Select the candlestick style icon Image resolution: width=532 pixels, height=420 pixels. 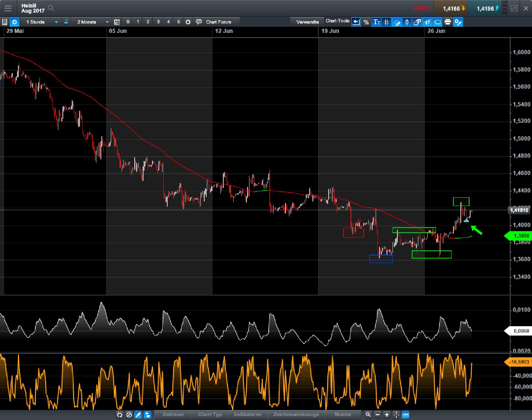click(407, 22)
